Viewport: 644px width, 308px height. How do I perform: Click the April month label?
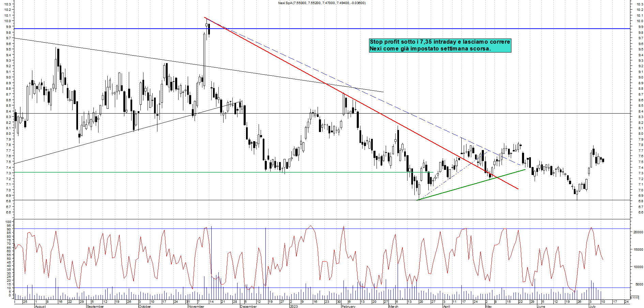pyautogui.click(x=446, y=306)
